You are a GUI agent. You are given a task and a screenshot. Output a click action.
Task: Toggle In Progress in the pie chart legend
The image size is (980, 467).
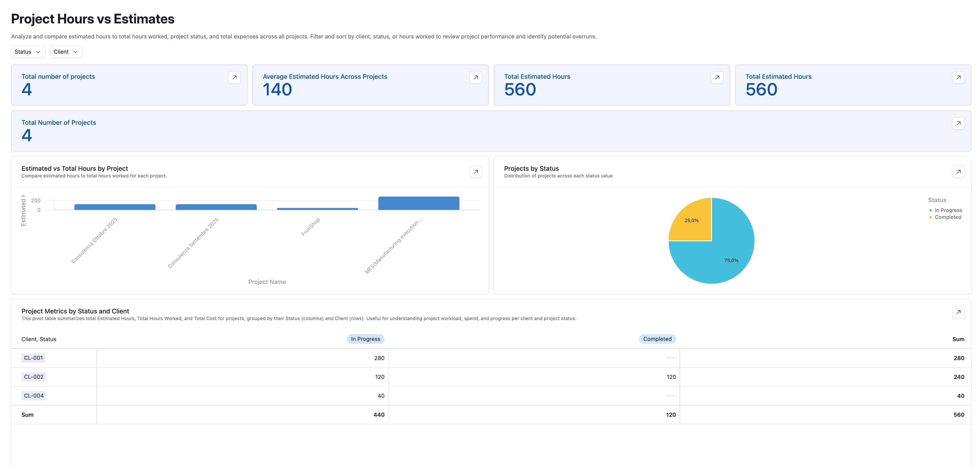(948, 210)
